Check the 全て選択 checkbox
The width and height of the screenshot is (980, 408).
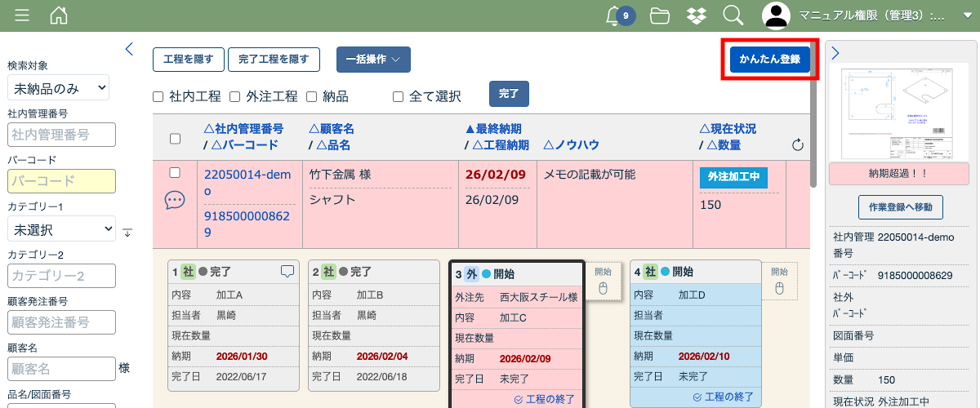399,96
